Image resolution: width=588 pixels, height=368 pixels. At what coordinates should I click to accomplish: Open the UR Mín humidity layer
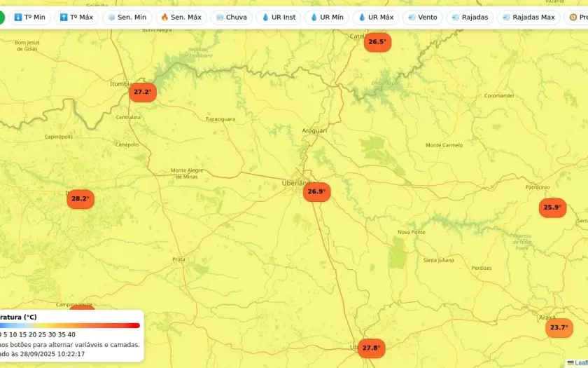point(327,17)
